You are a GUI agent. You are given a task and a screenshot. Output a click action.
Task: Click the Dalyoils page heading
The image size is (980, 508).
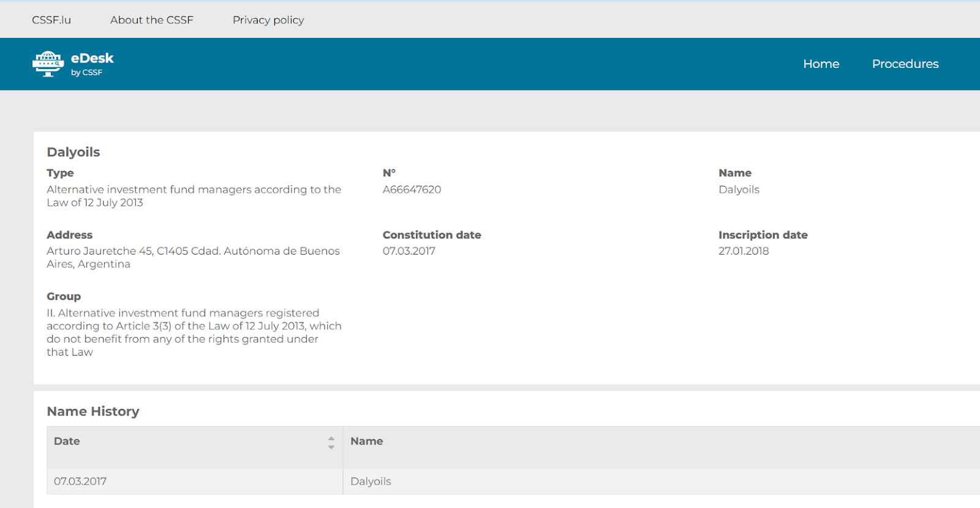(x=73, y=152)
